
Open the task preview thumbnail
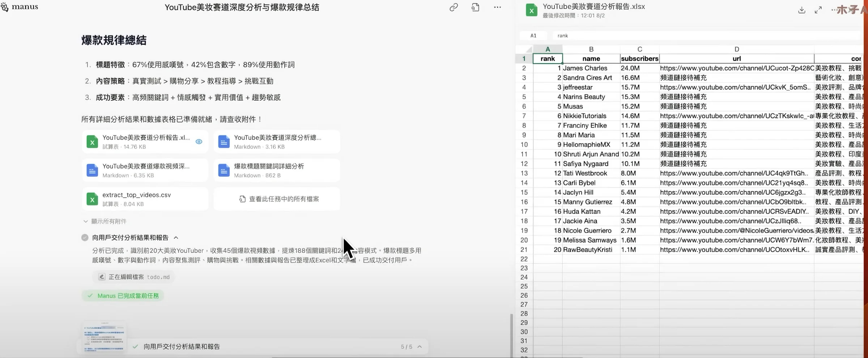pyautogui.click(x=105, y=337)
